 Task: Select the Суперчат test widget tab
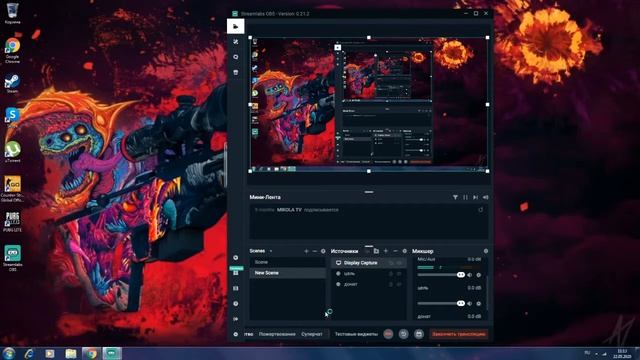pos(312,334)
